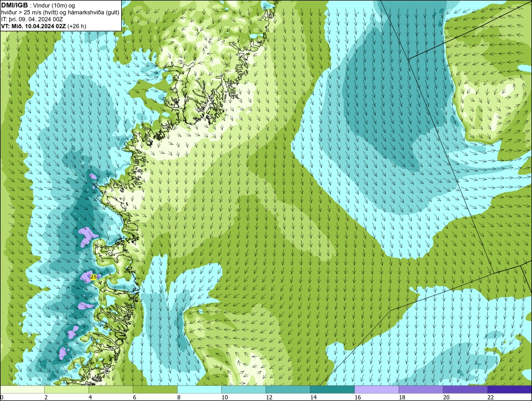Select the 2–4 m/s light green swatch
The image size is (532, 401).
[x=66, y=389]
